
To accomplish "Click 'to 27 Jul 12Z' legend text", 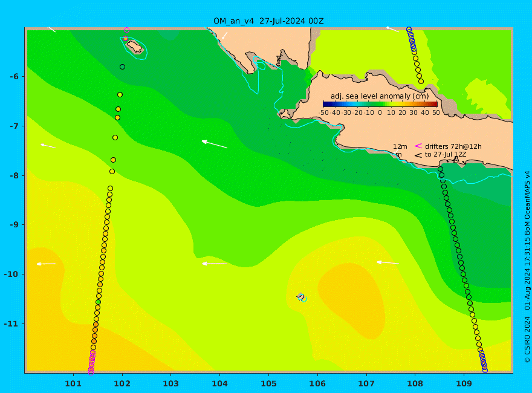I will pyautogui.click(x=446, y=154).
